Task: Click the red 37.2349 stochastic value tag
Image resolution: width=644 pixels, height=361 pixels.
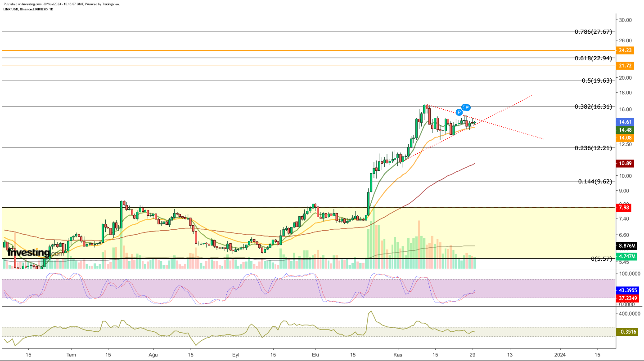Action: tap(628, 298)
